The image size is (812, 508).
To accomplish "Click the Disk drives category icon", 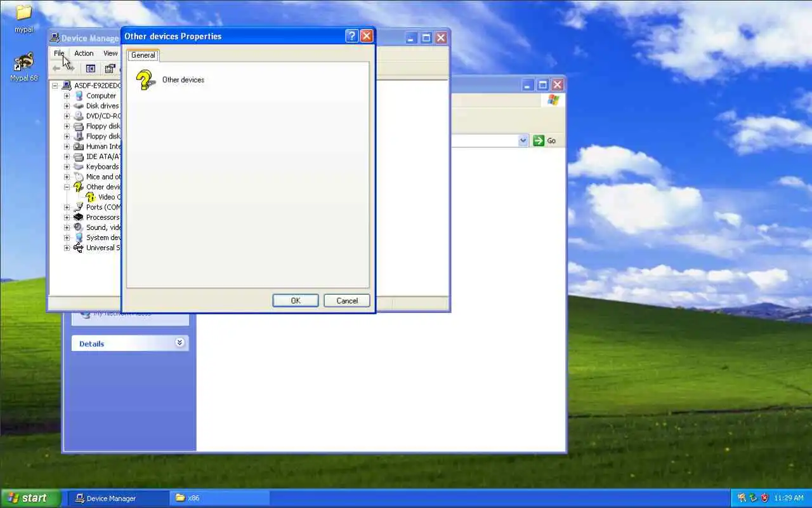I will [79, 106].
